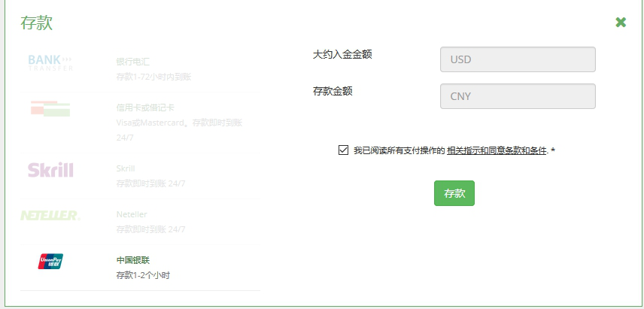The width and height of the screenshot is (644, 309).
Task: Click the 存款1-2个小时 description text
Action: click(143, 275)
